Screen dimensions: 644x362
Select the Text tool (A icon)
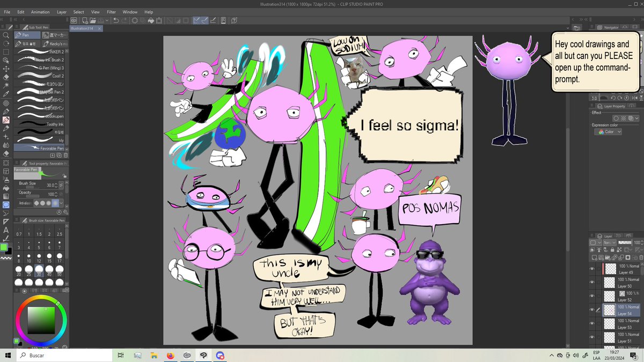tap(6, 230)
